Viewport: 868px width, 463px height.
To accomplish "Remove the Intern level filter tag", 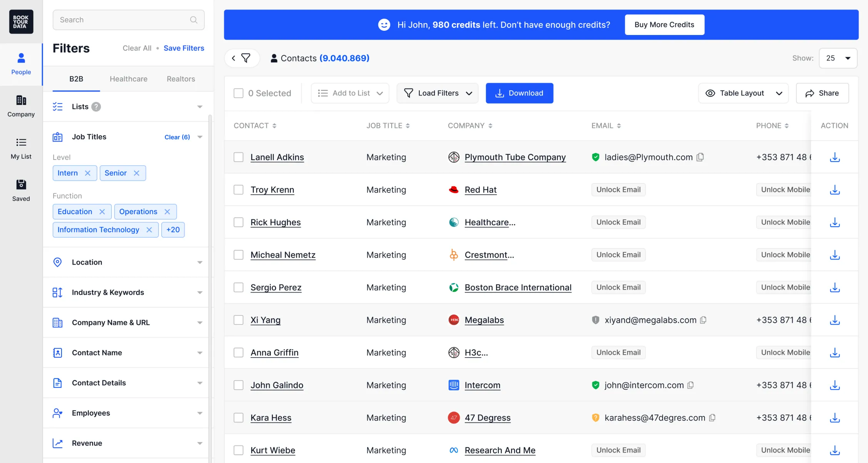I will point(87,173).
